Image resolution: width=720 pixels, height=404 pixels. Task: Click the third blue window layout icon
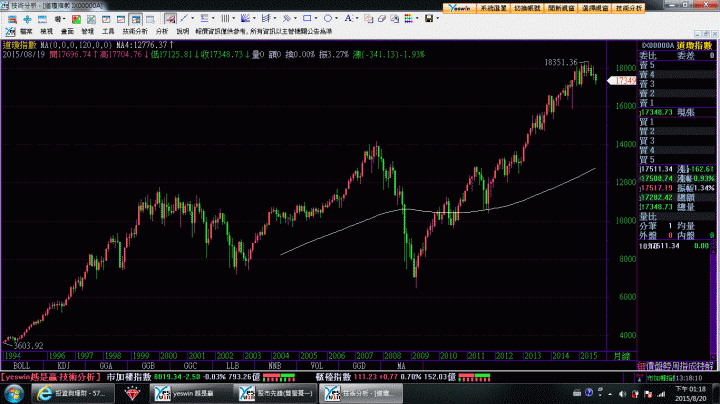click(x=42, y=19)
